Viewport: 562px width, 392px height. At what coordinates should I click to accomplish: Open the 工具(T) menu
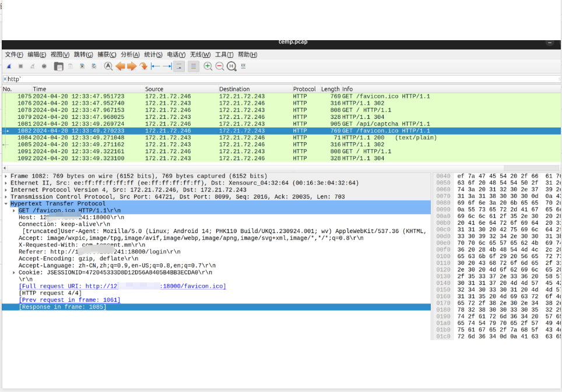click(x=224, y=54)
